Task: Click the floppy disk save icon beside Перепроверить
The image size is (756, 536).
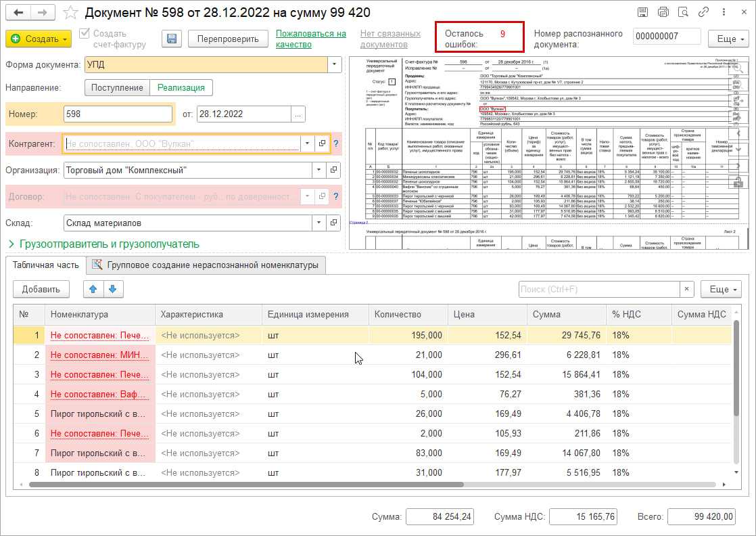Action: [x=172, y=39]
